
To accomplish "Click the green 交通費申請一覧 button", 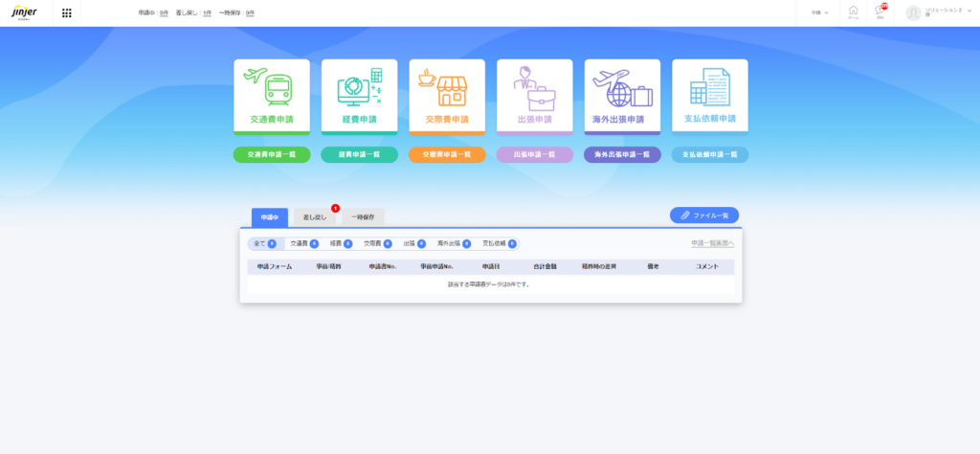I will coord(272,154).
